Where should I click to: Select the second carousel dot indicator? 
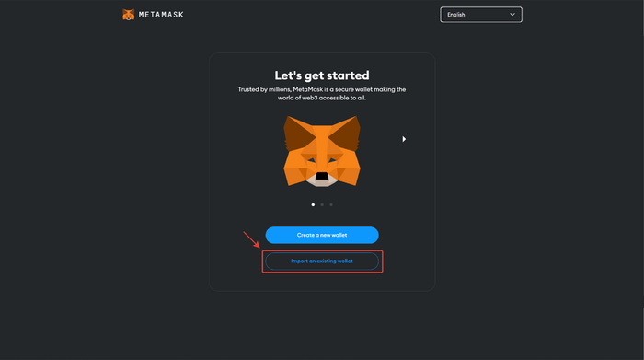point(322,204)
